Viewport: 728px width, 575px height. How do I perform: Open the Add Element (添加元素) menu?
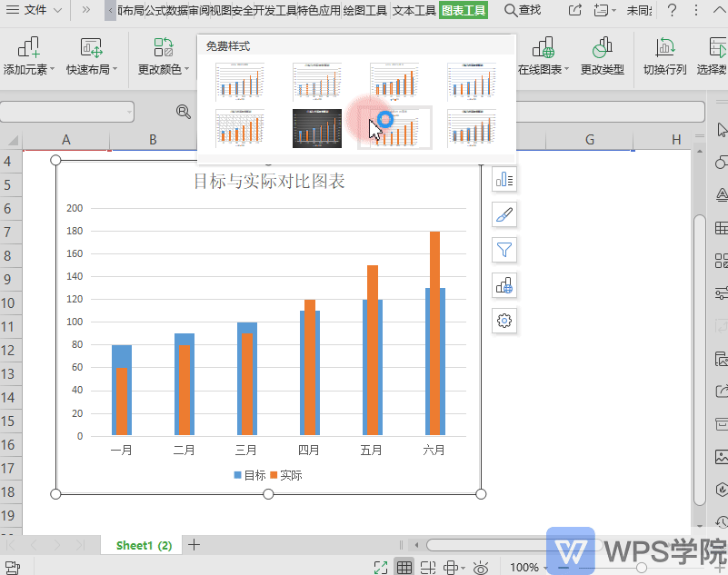(x=29, y=56)
